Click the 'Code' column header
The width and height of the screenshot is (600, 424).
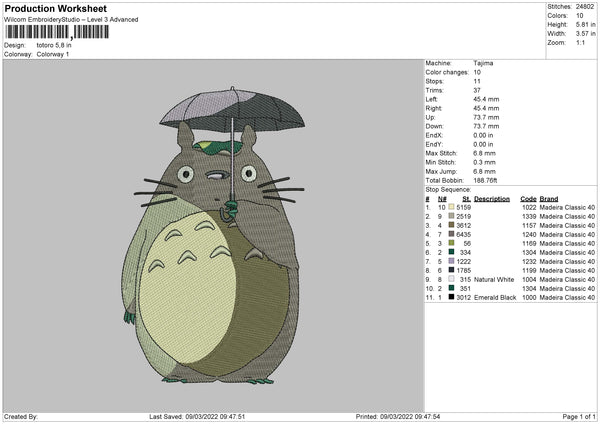tap(528, 199)
